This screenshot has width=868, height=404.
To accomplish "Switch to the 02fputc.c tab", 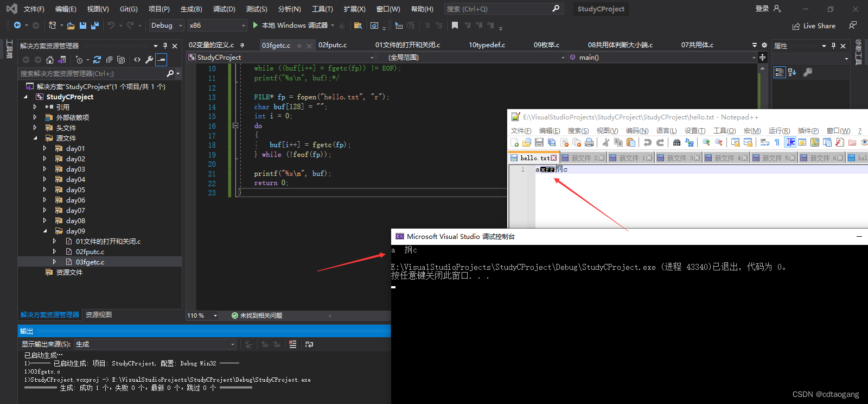I will [x=333, y=45].
